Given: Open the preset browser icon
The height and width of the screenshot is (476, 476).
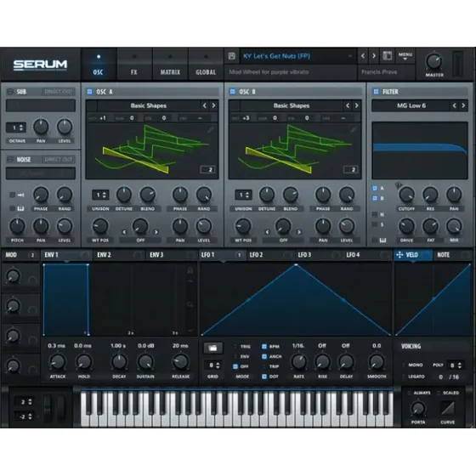Looking at the screenshot, I should pos(387,56).
